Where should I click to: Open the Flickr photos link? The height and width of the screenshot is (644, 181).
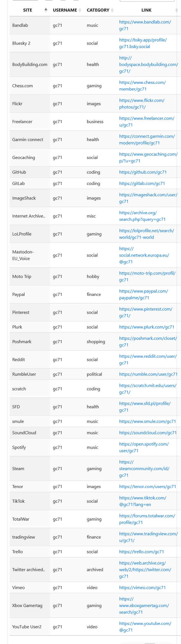click(141, 104)
